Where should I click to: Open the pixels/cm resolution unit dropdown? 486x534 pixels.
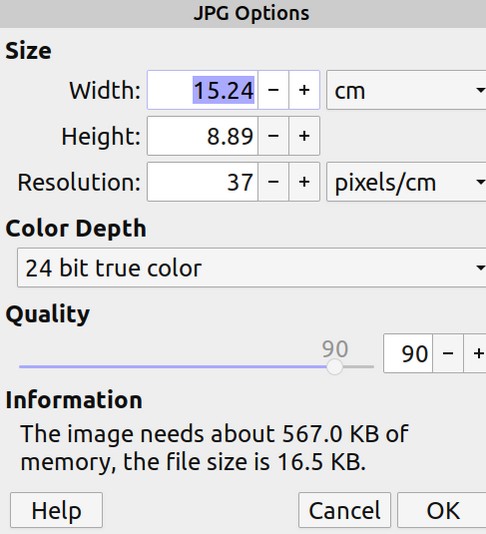(x=406, y=182)
